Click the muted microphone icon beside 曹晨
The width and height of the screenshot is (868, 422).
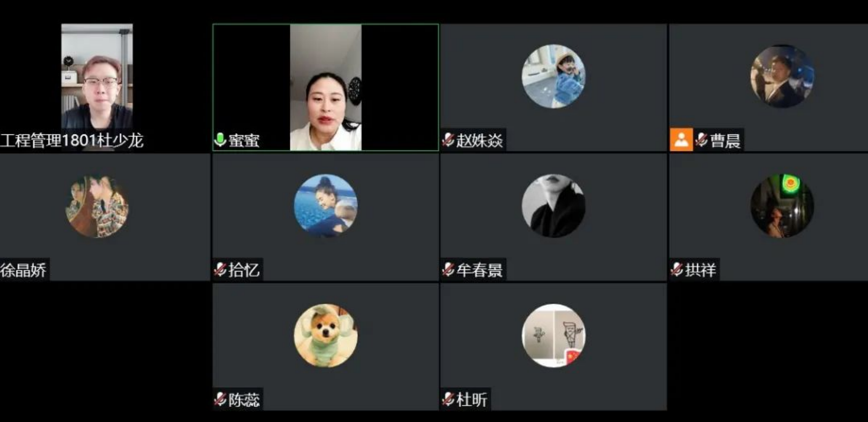pyautogui.click(x=701, y=140)
